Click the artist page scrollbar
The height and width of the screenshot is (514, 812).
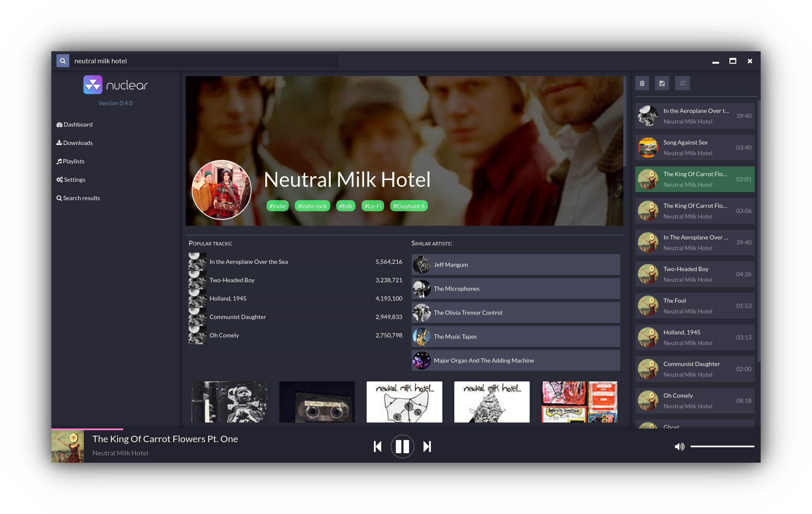click(x=625, y=121)
